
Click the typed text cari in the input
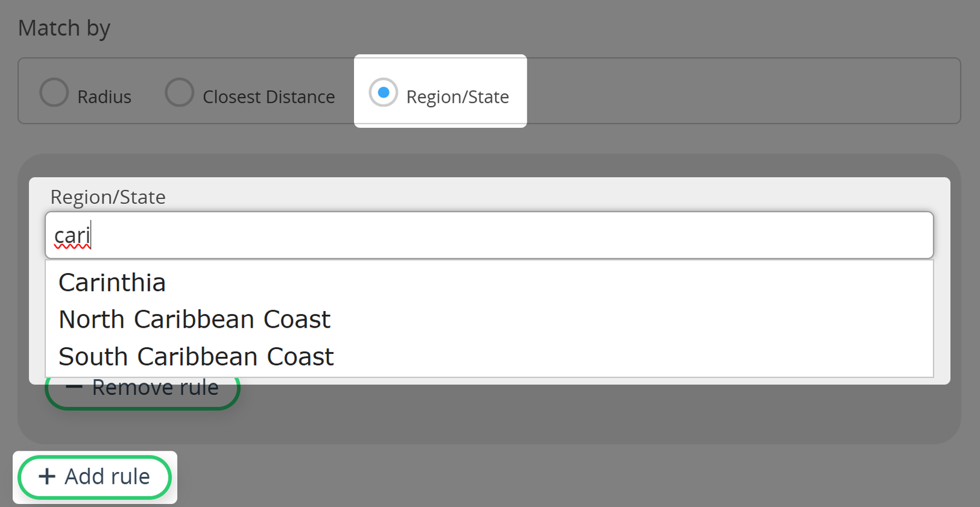[70, 234]
